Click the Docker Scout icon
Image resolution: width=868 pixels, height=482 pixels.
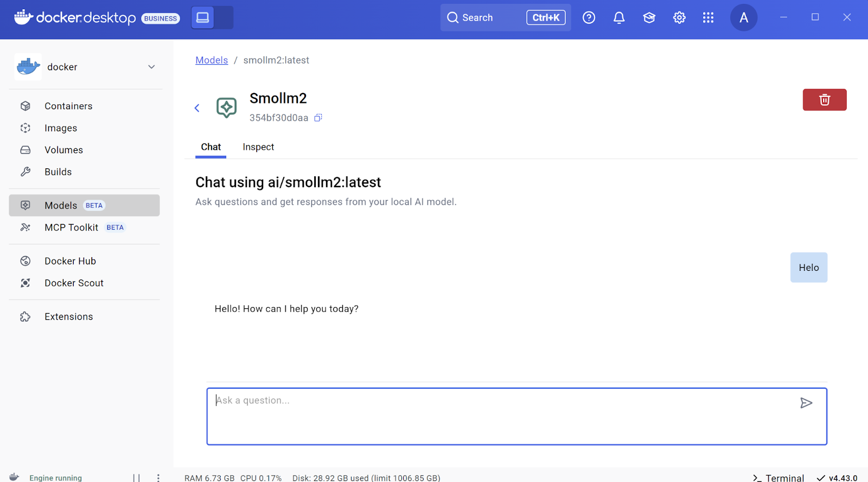click(25, 283)
